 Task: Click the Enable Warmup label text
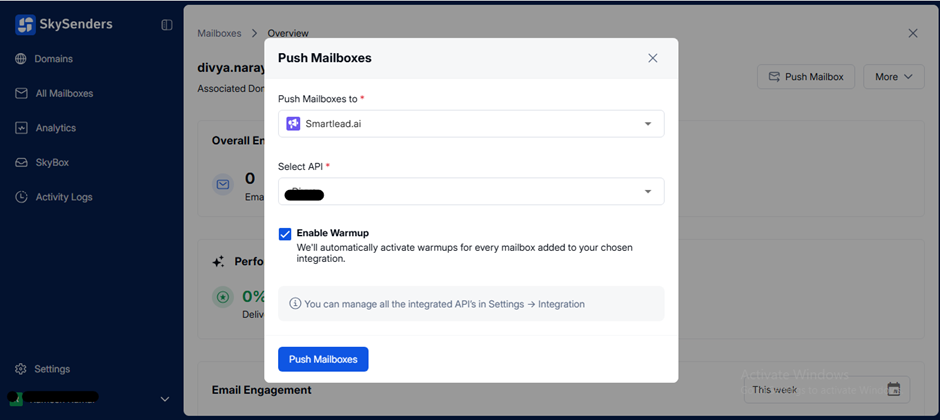coord(333,233)
